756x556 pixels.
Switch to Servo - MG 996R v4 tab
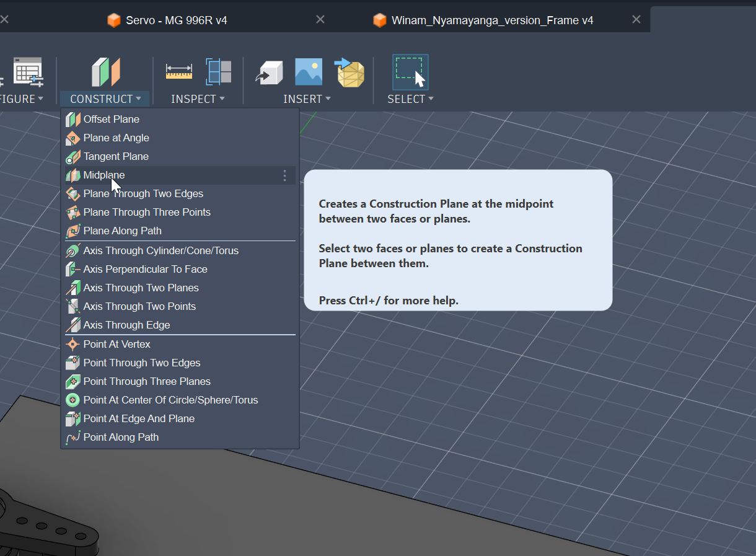tap(167, 20)
